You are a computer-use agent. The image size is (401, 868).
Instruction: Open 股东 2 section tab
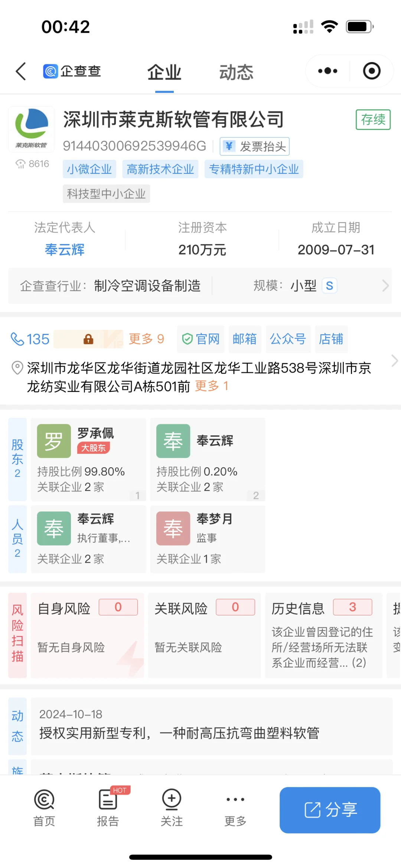tap(17, 459)
